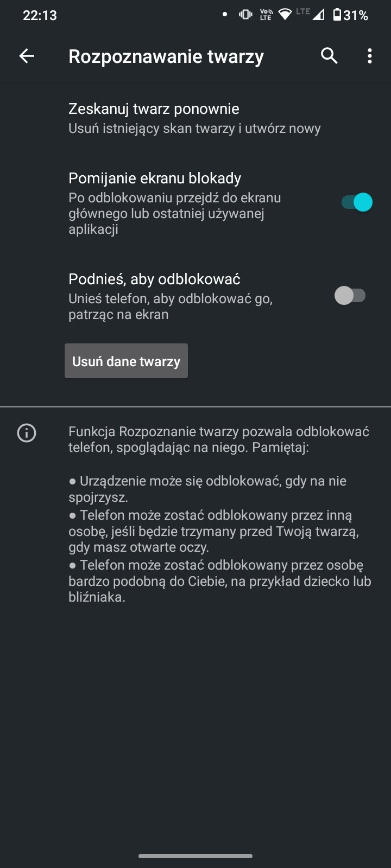The image size is (391, 868).
Task: Tap the VoLTE status icon
Action: click(266, 15)
